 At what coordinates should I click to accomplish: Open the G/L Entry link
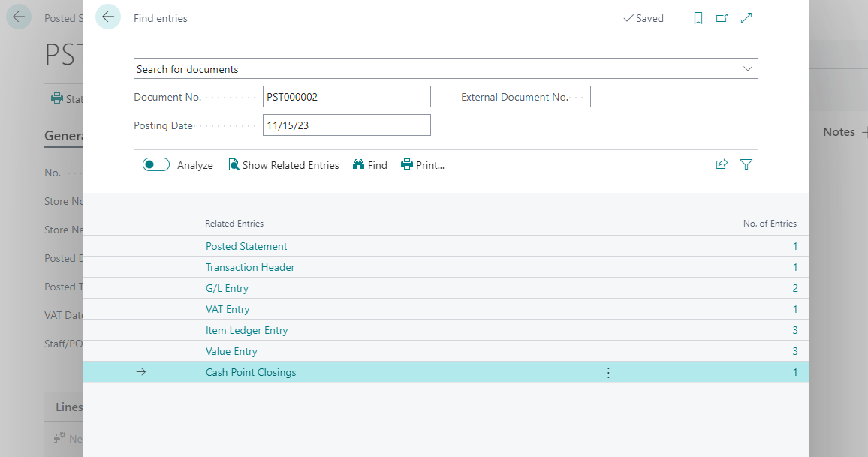point(227,288)
